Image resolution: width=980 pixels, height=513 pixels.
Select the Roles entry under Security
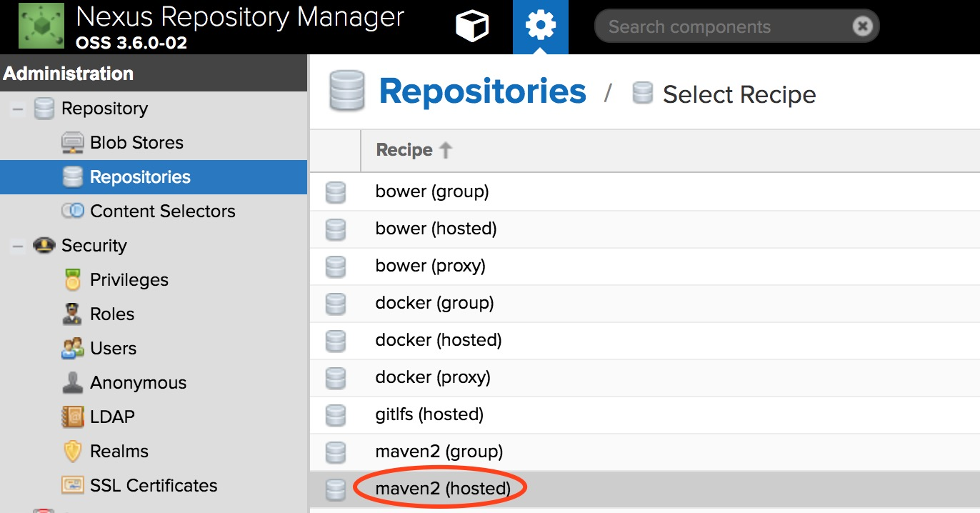[x=111, y=314]
